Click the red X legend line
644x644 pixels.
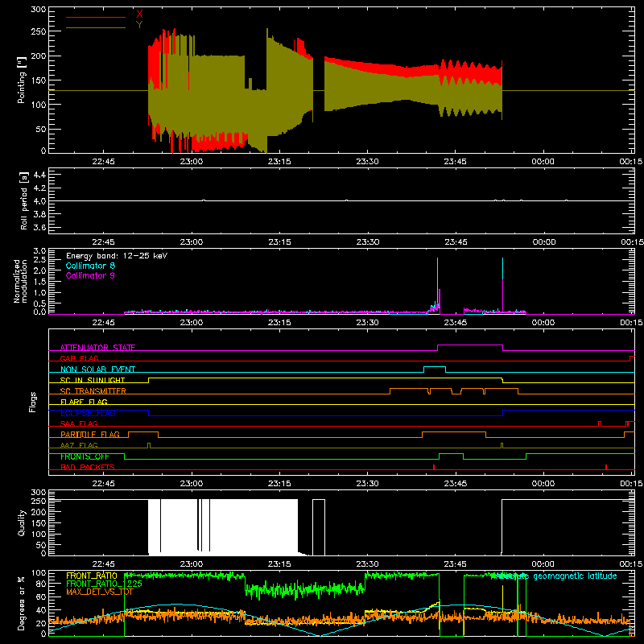96,17
